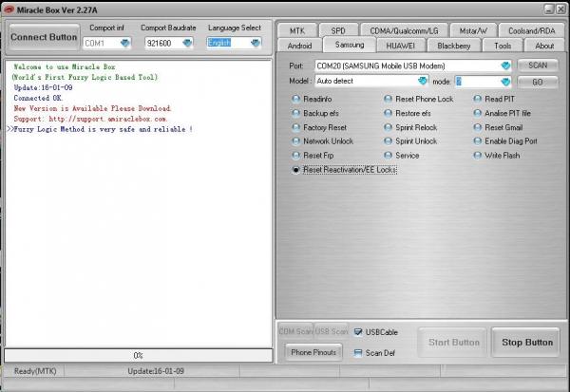Switch to the MTK tab
The image size is (570, 392).
coord(297,31)
